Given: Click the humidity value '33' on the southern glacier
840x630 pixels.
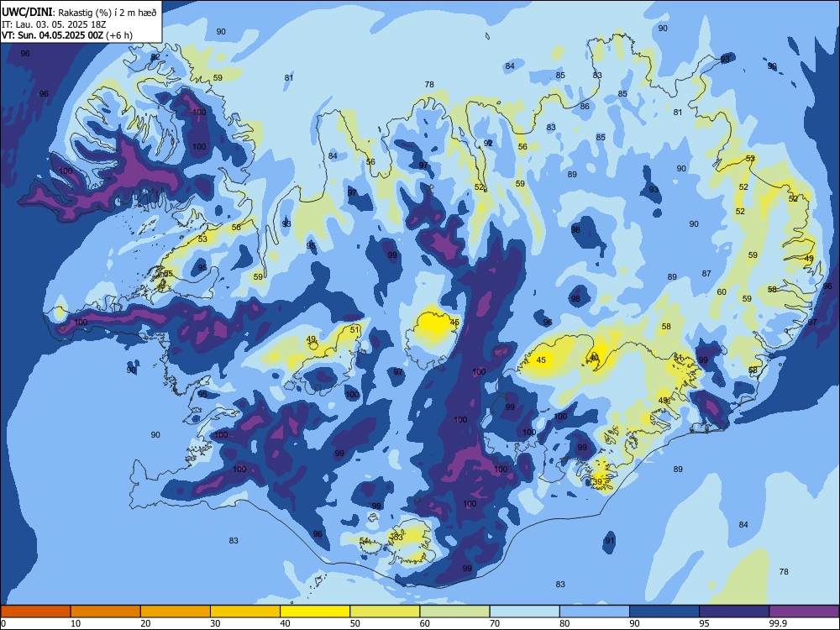Looking at the screenshot, I should [397, 538].
